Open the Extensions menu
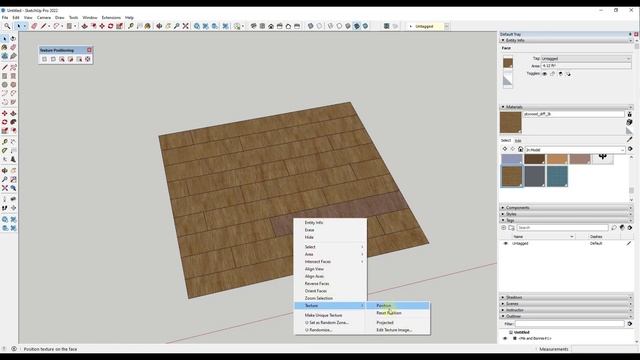The height and width of the screenshot is (360, 640). coord(111,18)
